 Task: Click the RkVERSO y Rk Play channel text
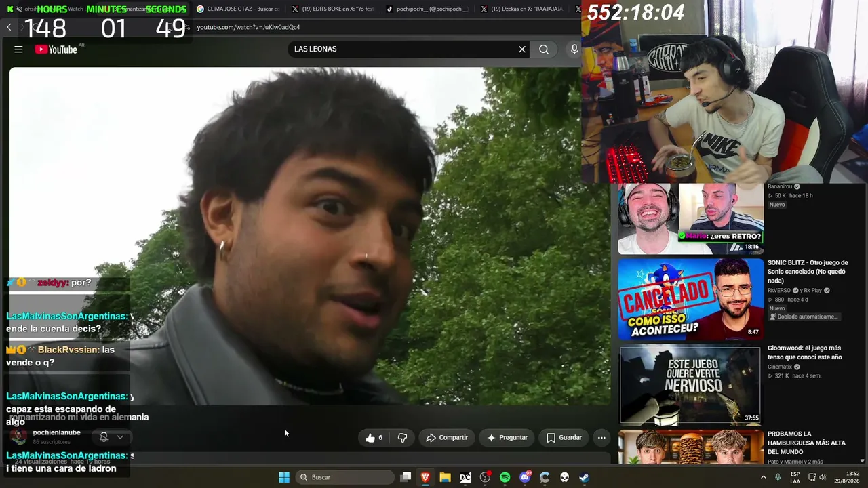(799, 290)
